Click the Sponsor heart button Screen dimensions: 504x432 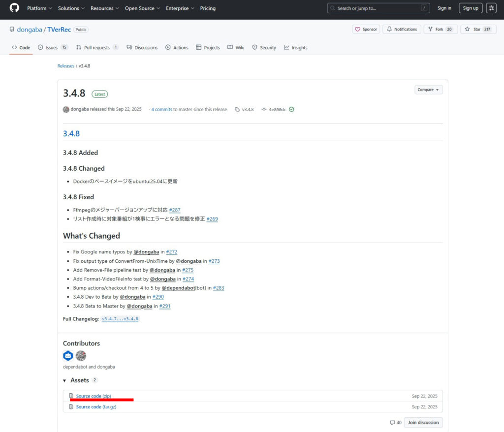(366, 30)
